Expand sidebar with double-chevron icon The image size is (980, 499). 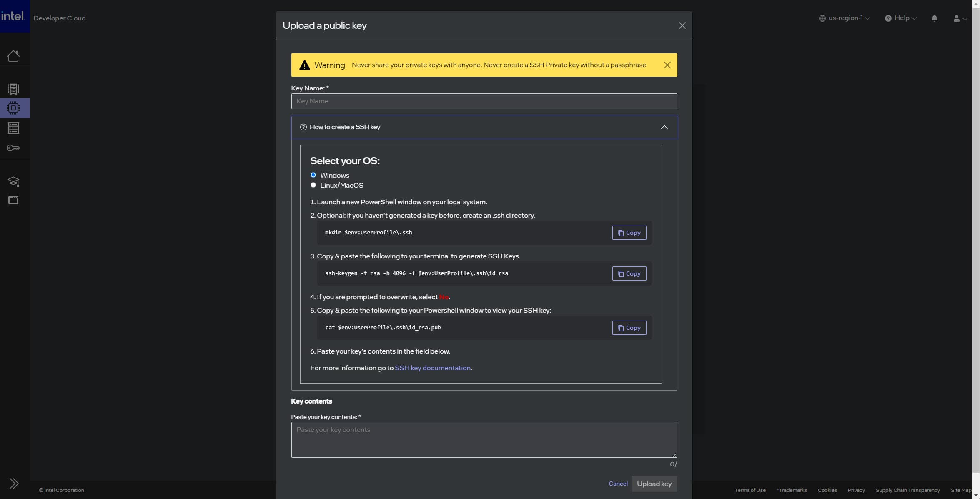pyautogui.click(x=14, y=483)
